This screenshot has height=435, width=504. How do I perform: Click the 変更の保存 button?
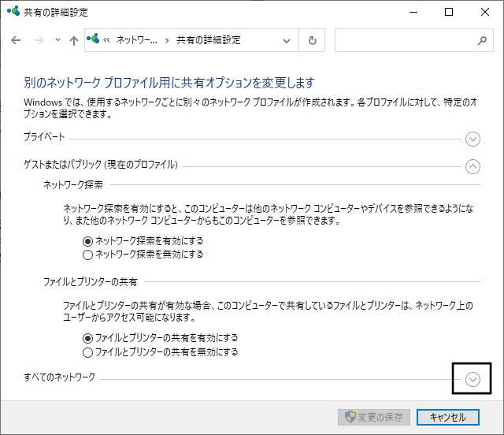374,418
